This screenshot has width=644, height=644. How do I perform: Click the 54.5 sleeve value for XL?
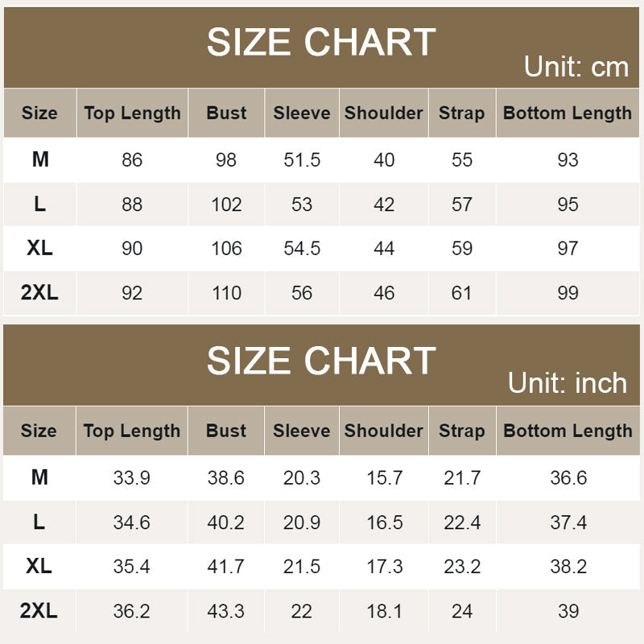click(x=302, y=249)
